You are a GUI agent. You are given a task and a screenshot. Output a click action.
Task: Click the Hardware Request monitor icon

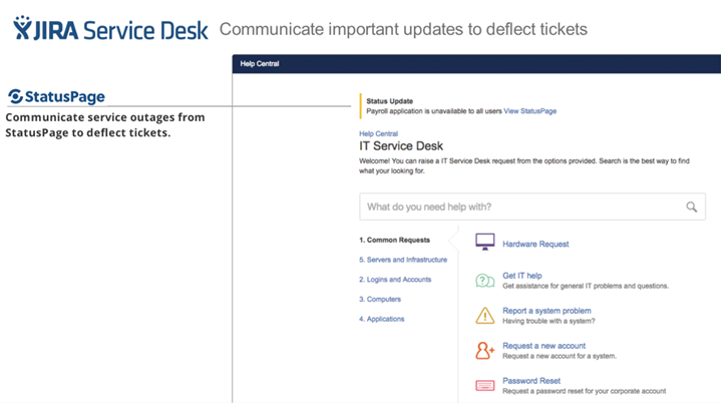485,242
